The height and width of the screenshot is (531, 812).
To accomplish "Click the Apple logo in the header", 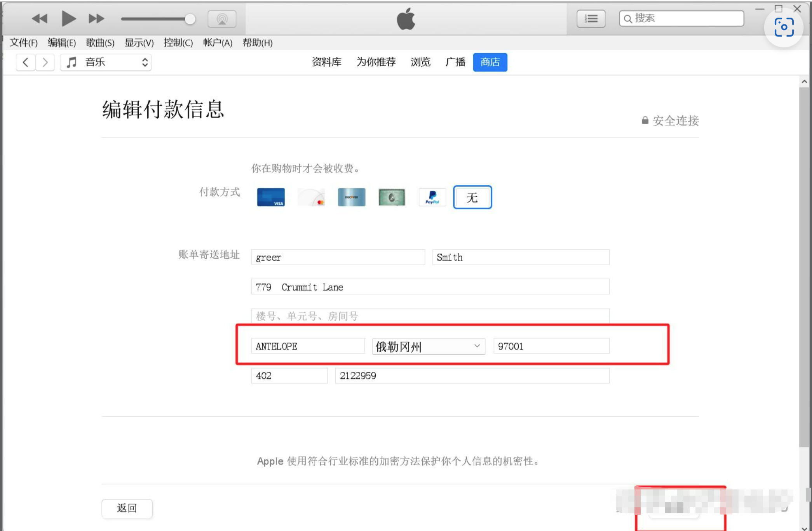I will point(406,19).
